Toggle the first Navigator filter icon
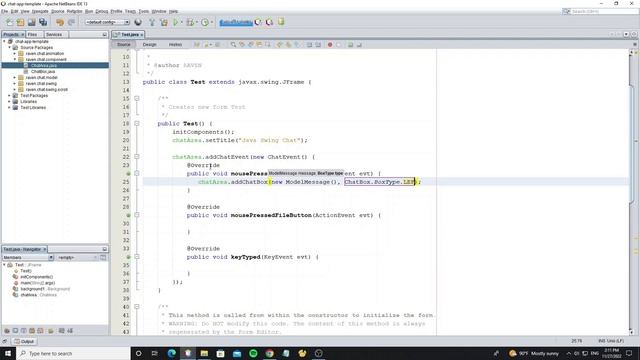Image resolution: width=640 pixels, height=360 pixels. [7, 331]
